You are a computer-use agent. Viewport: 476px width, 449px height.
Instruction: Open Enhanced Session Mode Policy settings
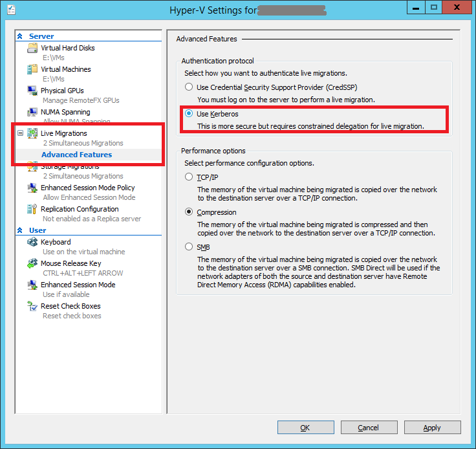coord(88,188)
